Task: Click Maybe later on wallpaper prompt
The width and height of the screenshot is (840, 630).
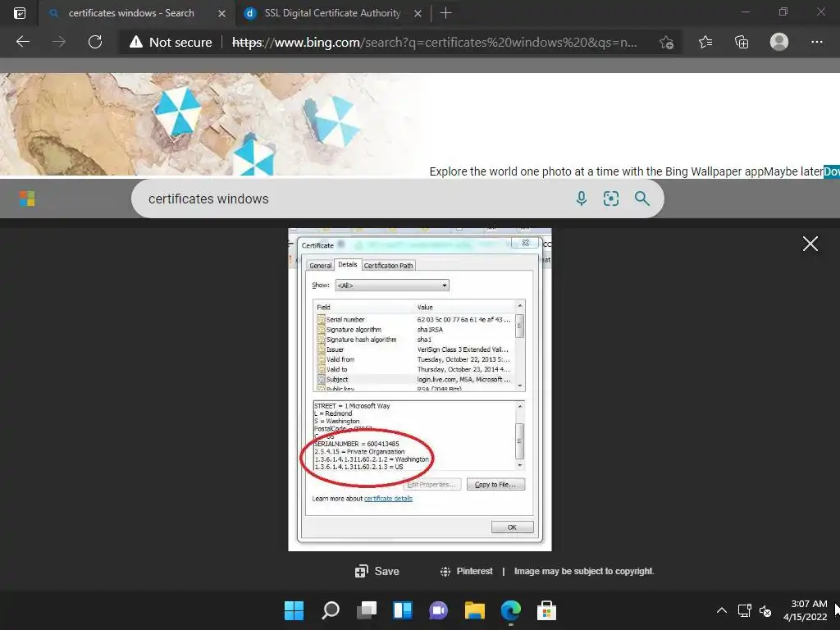Action: coord(793,171)
